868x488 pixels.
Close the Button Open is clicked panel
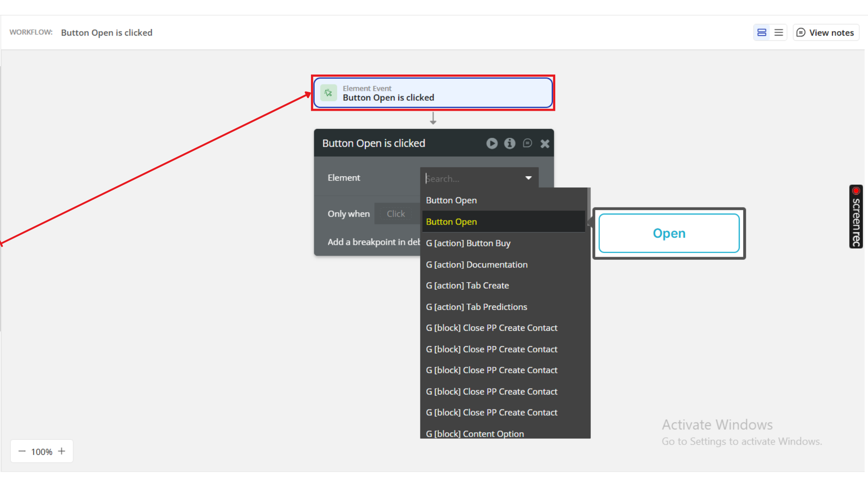pos(545,144)
